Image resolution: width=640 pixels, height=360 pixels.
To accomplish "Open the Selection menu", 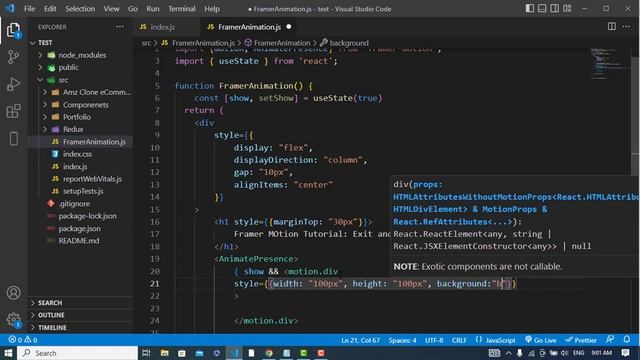I will click(80, 9).
